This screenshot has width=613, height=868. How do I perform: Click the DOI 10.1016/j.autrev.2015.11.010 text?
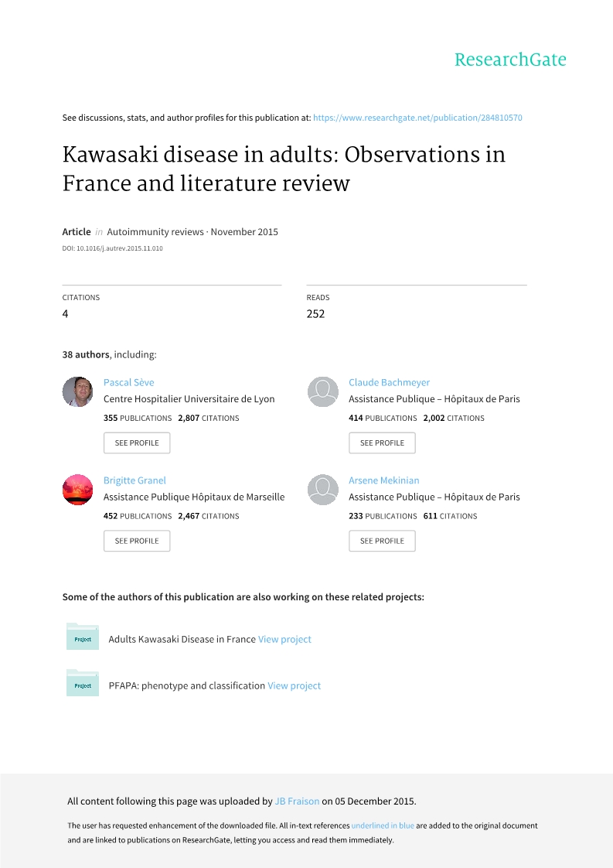tap(113, 248)
